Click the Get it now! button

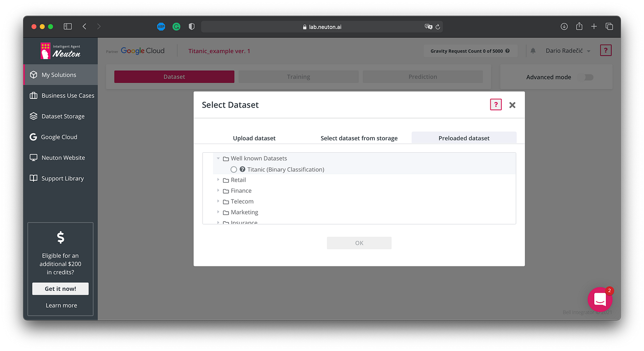tap(60, 288)
